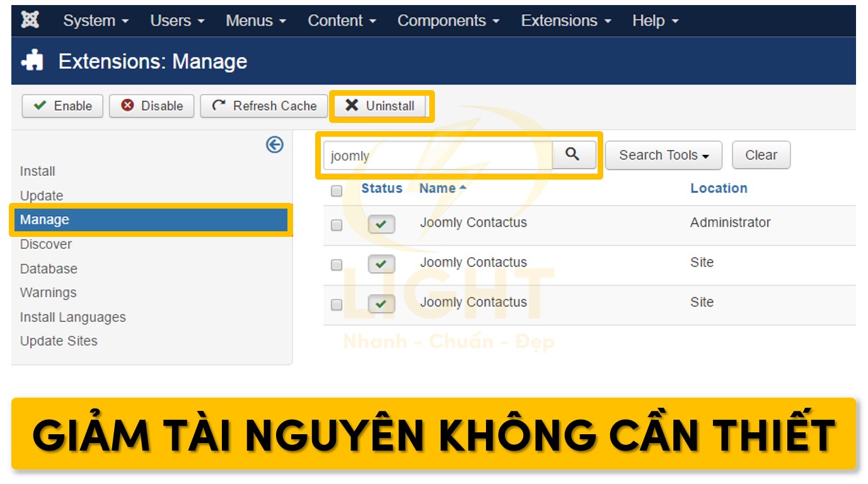Sort by Location column header
Screen dimensions: 868x484
pyautogui.click(x=719, y=188)
